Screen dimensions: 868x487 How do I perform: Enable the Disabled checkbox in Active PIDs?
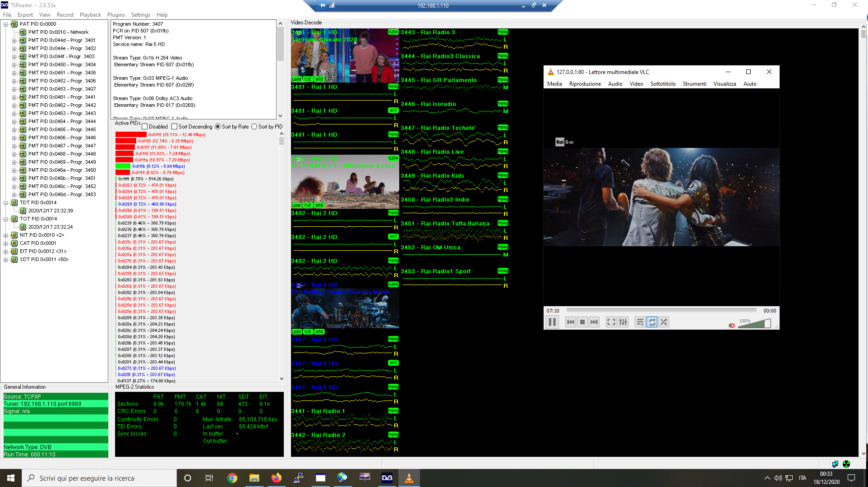point(145,127)
